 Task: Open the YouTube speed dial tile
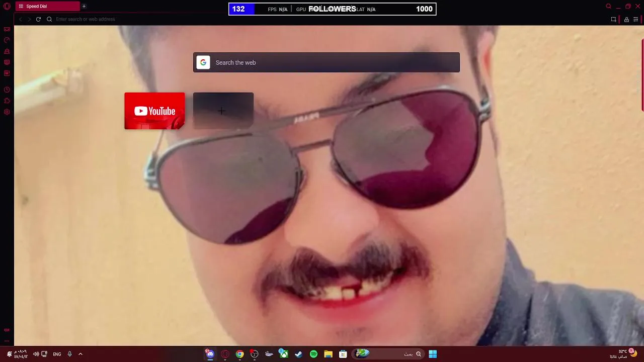(154, 111)
